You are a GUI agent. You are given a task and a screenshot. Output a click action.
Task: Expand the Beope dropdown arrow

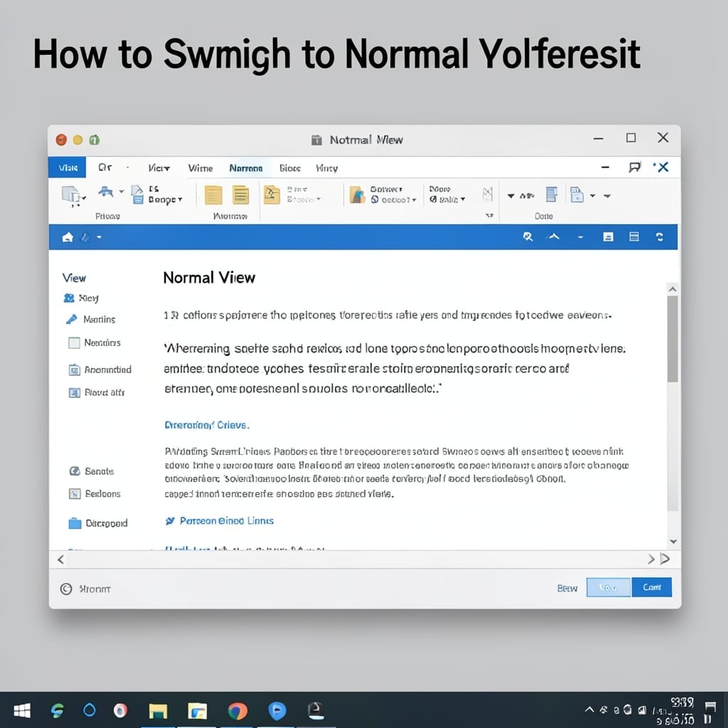[x=180, y=200]
